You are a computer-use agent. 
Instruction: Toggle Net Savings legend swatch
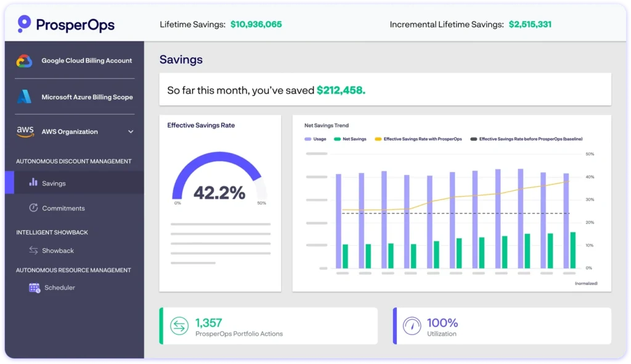[x=337, y=139]
